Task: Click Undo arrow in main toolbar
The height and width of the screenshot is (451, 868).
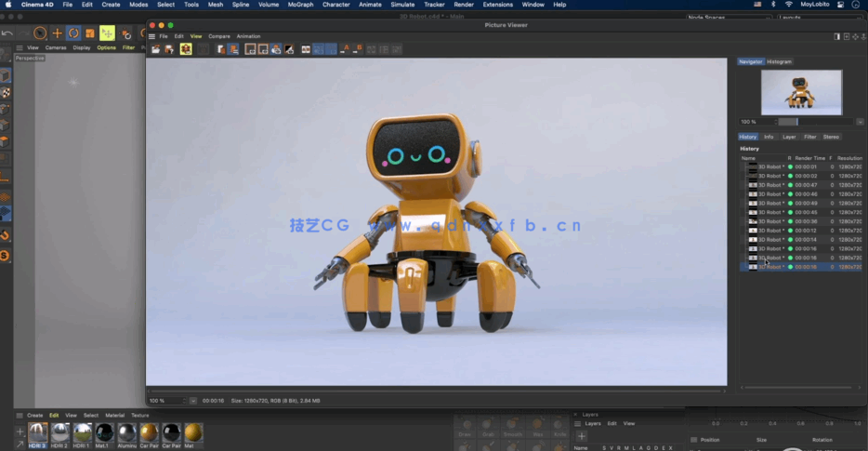Action: tap(7, 33)
